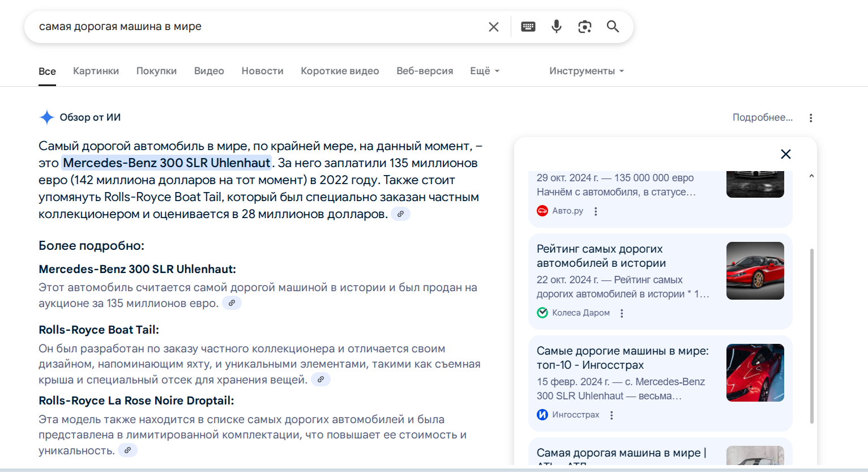Clear the search query with X icon
Viewport: 868px width, 473px height.
(494, 27)
